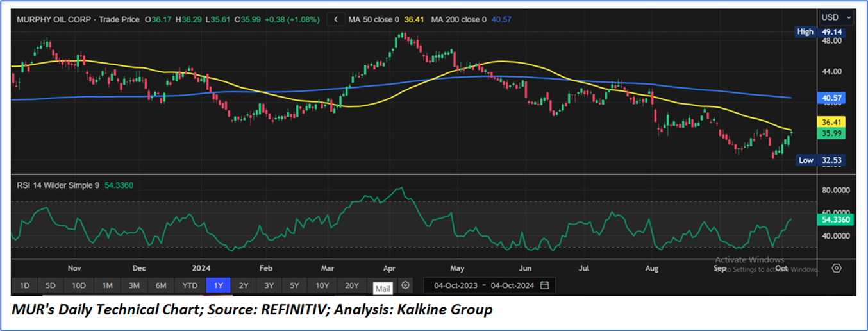Edit the 04-Oct-2023 start date field
Viewport: 868px width, 331px height.
[x=455, y=285]
